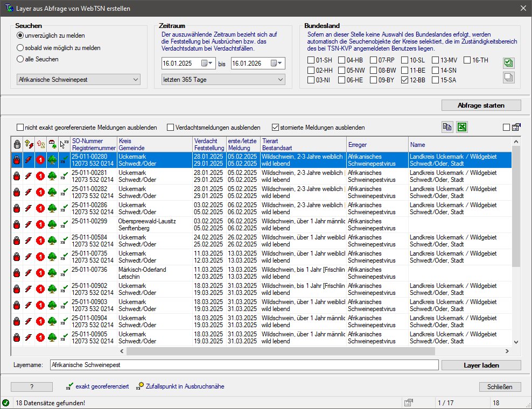Check the 06-HE Bundesland box

click(342, 80)
